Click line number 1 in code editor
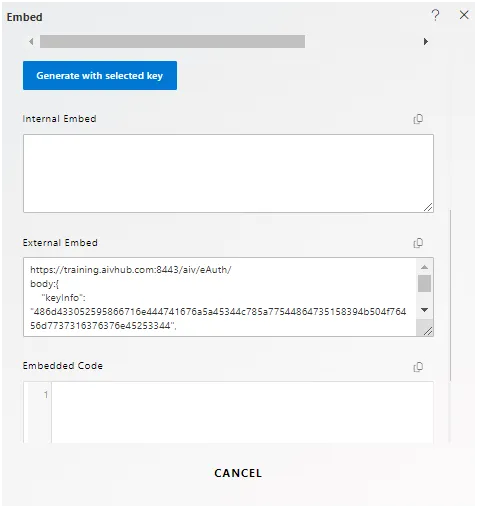 [x=46, y=395]
